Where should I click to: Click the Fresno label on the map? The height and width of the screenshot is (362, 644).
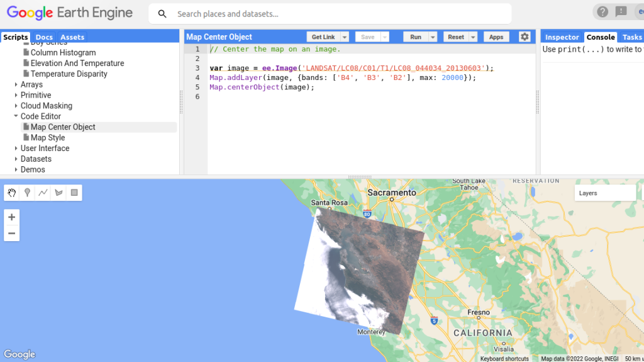[479, 312]
